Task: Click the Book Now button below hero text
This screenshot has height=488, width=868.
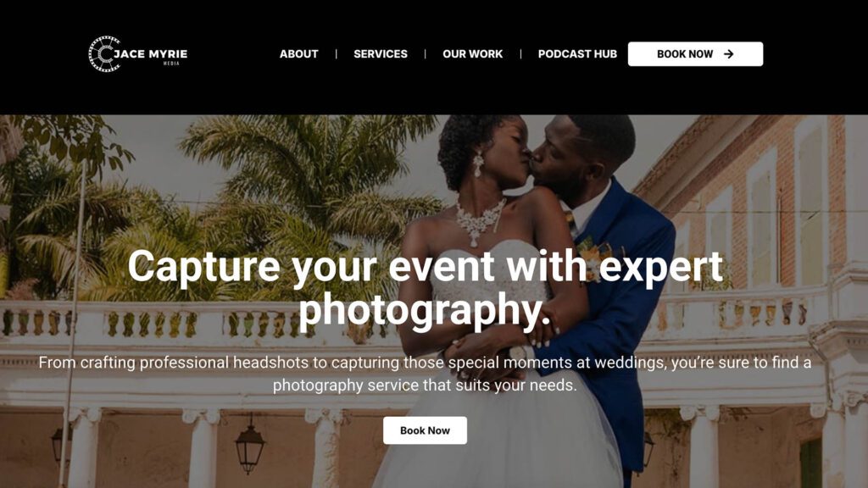Action: (x=426, y=430)
